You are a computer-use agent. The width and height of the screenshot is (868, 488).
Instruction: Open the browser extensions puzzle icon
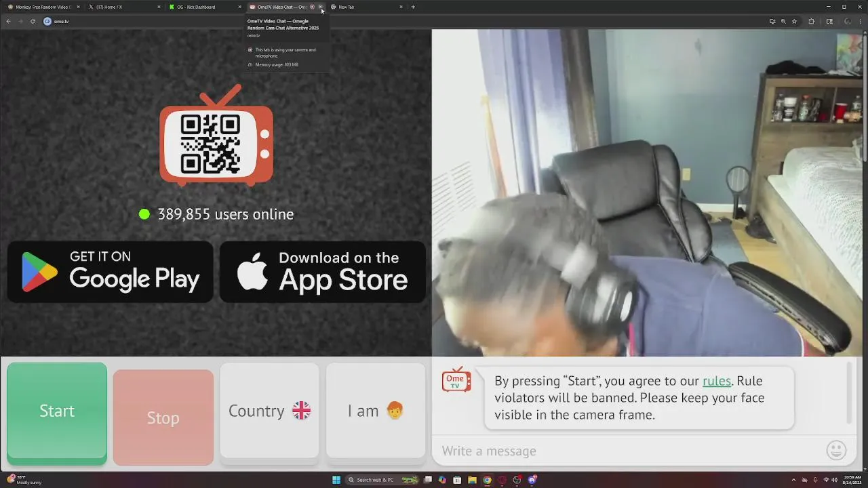pos(812,21)
